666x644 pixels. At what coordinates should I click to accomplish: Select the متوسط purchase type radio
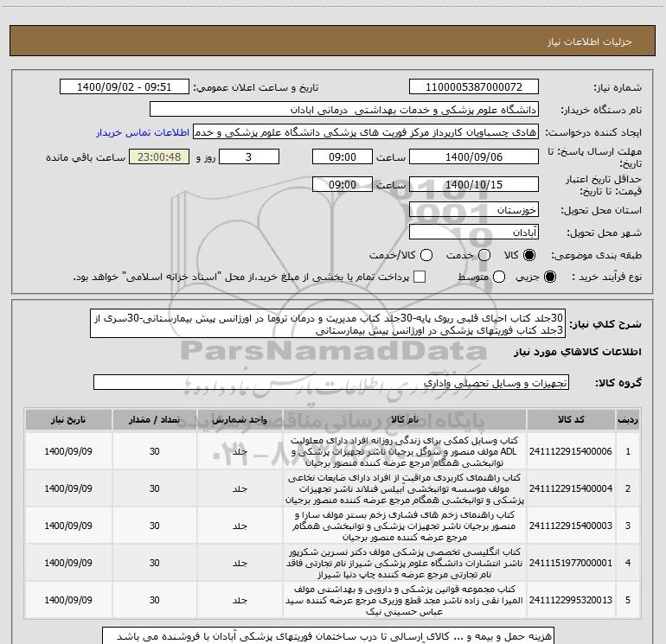499,277
